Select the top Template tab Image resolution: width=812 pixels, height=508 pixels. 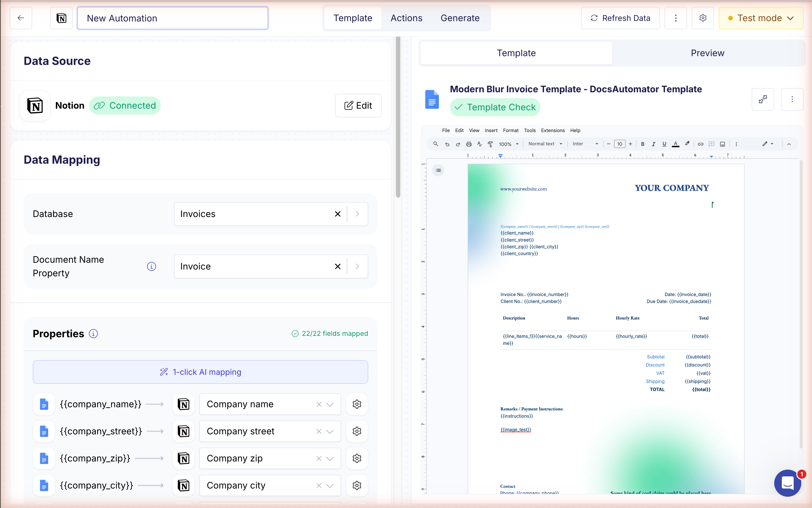point(353,18)
